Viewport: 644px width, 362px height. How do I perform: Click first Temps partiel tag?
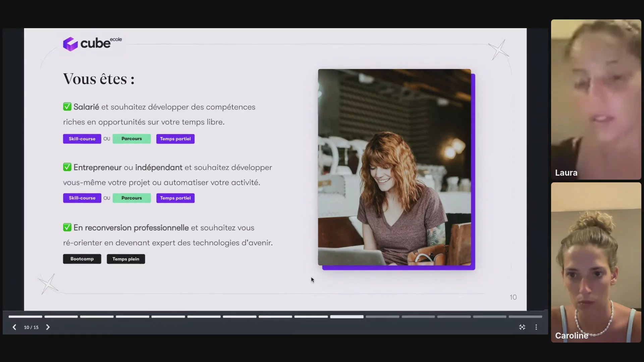tap(175, 139)
